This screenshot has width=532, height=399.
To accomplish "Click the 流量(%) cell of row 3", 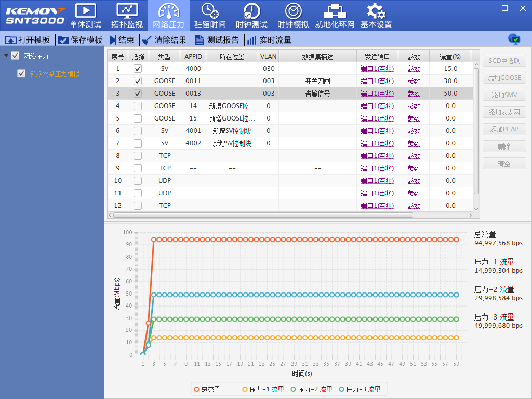I will pos(450,94).
